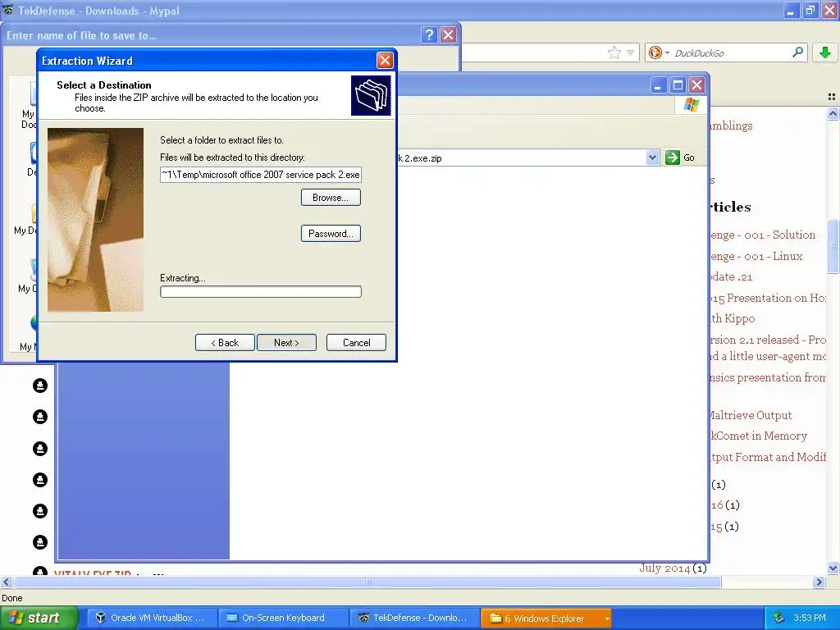Open the 'Maltrieve Output' link
Screen dimensions: 840x630
tap(751, 415)
